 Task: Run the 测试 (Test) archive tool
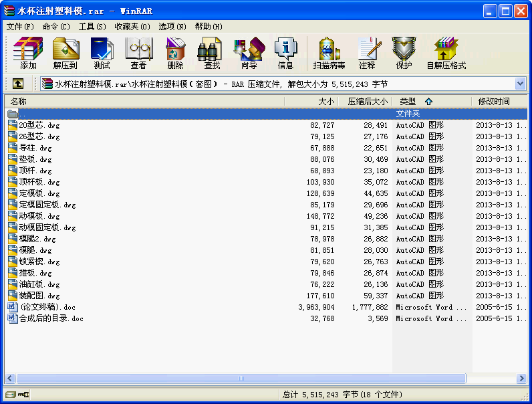[102, 54]
